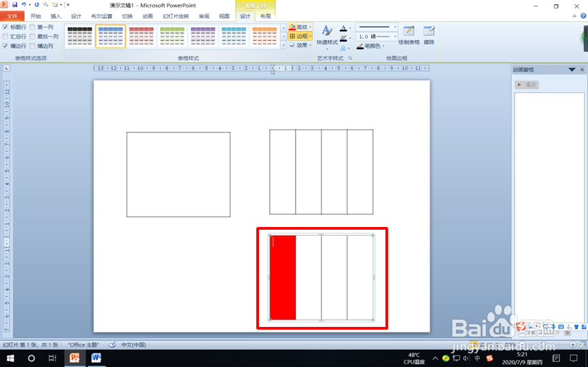Click the Redo icon in quick access toolbar
The width and height of the screenshot is (588, 367).
click(x=37, y=5)
